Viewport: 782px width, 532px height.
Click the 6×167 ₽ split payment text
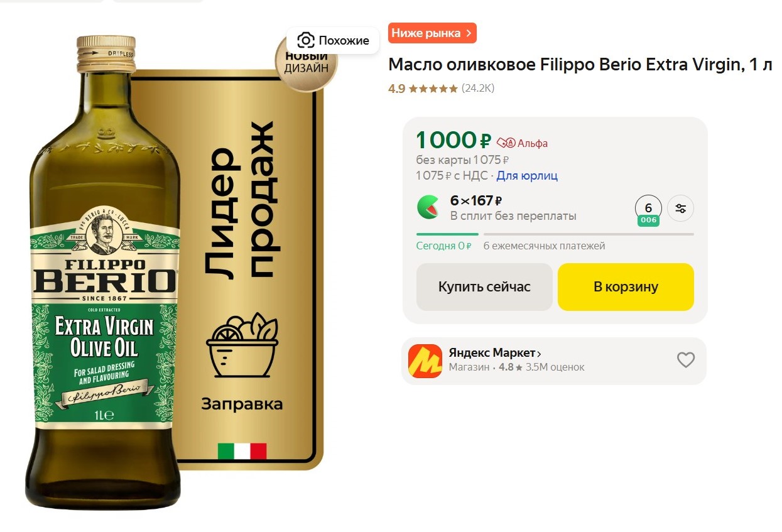(x=476, y=201)
